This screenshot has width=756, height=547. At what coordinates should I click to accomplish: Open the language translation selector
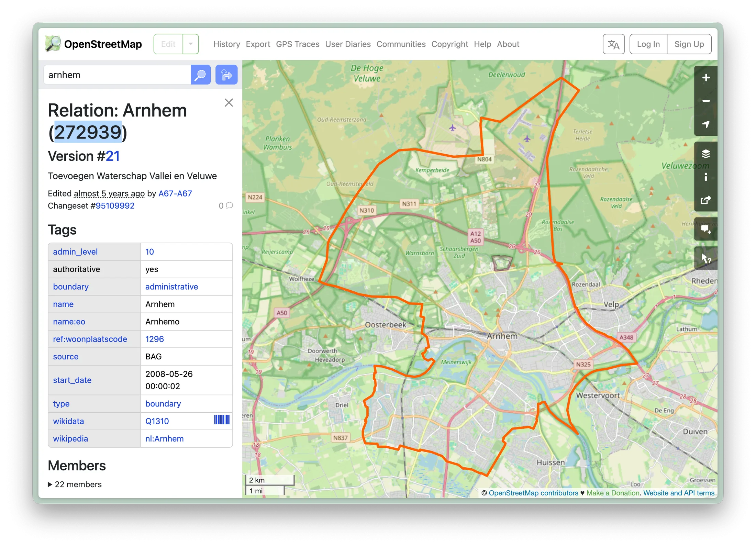[x=613, y=44]
